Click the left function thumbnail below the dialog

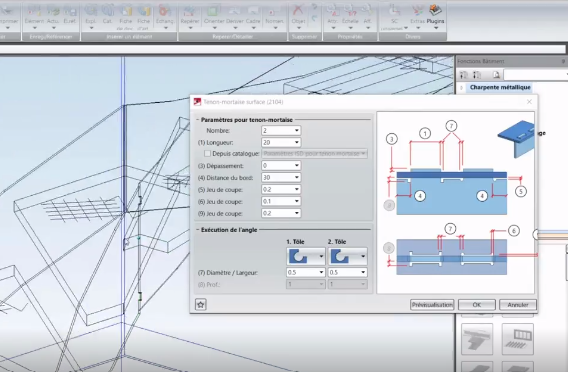[x=477, y=339]
